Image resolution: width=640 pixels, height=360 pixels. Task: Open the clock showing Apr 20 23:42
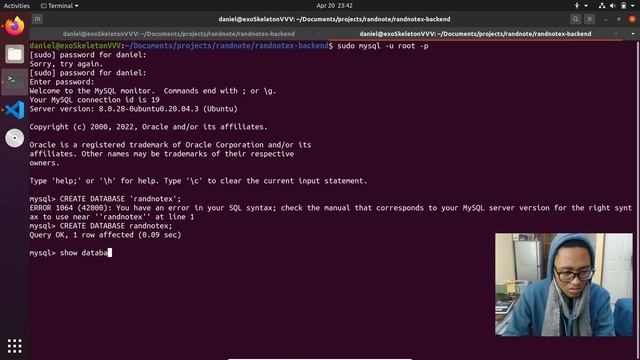(x=334, y=6)
